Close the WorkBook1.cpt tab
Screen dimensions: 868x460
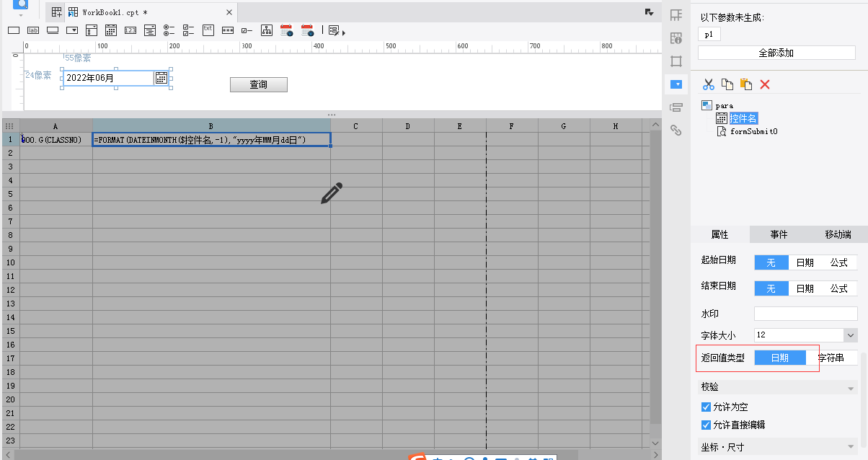point(229,12)
